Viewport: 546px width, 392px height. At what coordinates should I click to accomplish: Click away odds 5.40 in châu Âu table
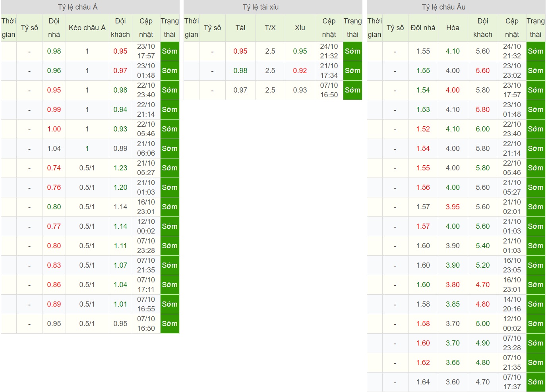[x=483, y=246]
